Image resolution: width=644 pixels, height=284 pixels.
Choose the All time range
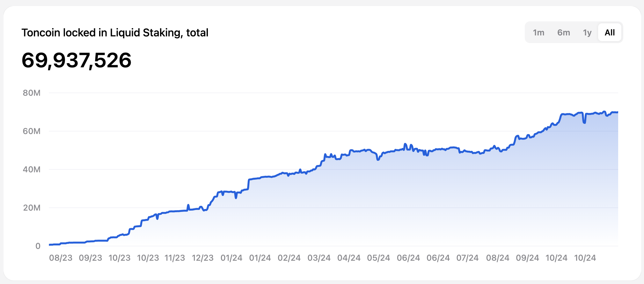[x=610, y=33]
